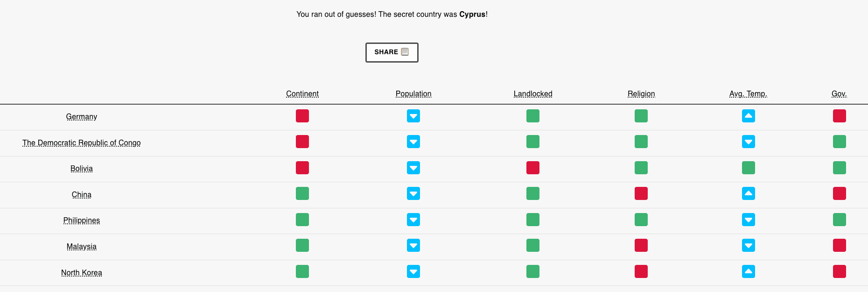Click the Landlocked column header
The height and width of the screenshot is (292, 868).
(x=533, y=94)
